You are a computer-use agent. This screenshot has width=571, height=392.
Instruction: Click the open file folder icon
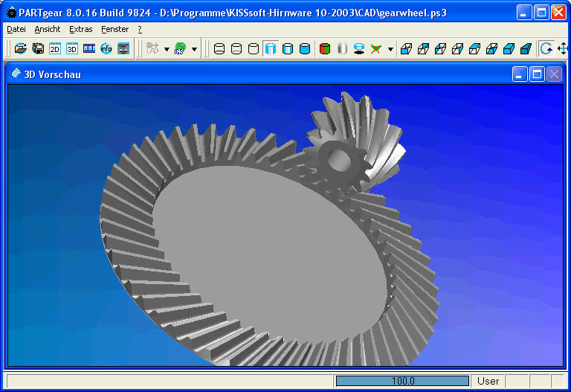click(20, 49)
